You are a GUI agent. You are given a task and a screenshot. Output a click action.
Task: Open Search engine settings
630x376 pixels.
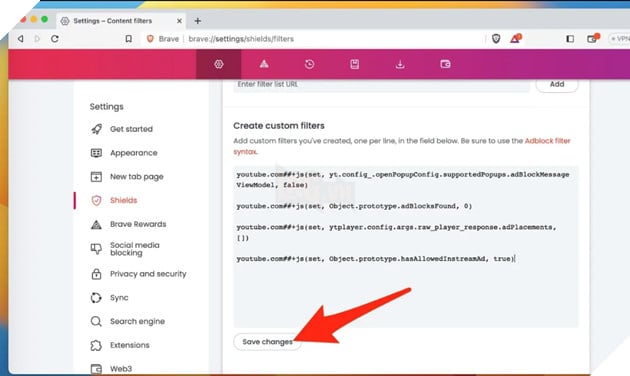coord(137,321)
